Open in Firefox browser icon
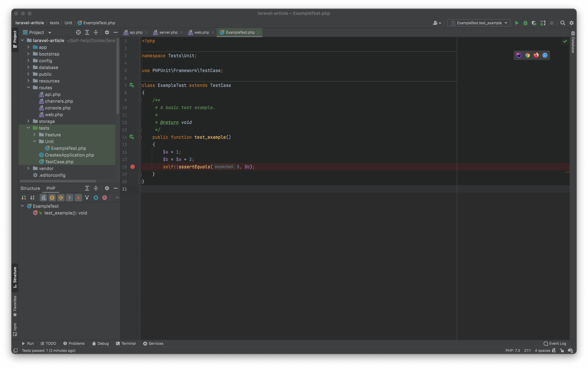Screen dimensions: 588x368 pyautogui.click(x=536, y=55)
